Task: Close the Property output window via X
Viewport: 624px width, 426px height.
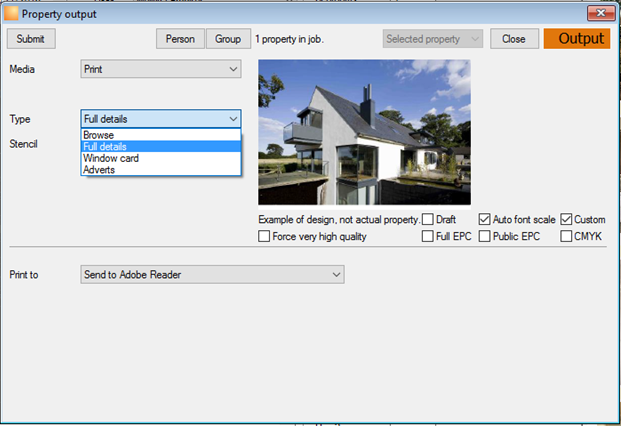Action: 601,13
